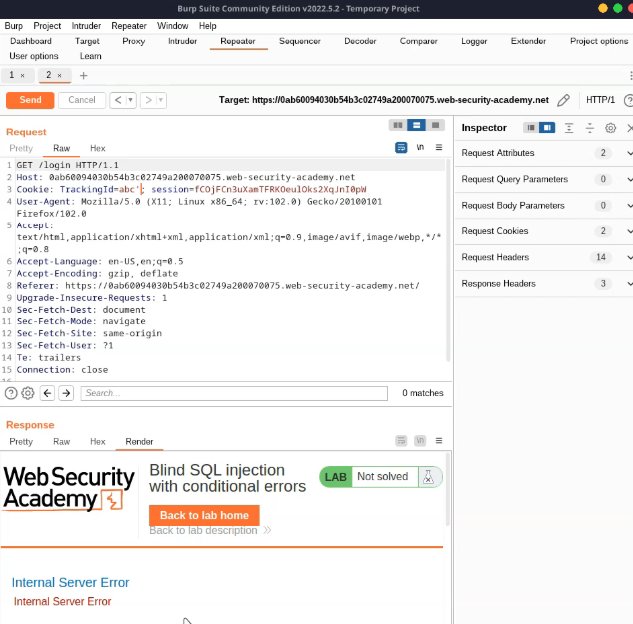Screen dimensions: 633x624
Task: Add a new Repeater tab with plus
Action: (83, 76)
